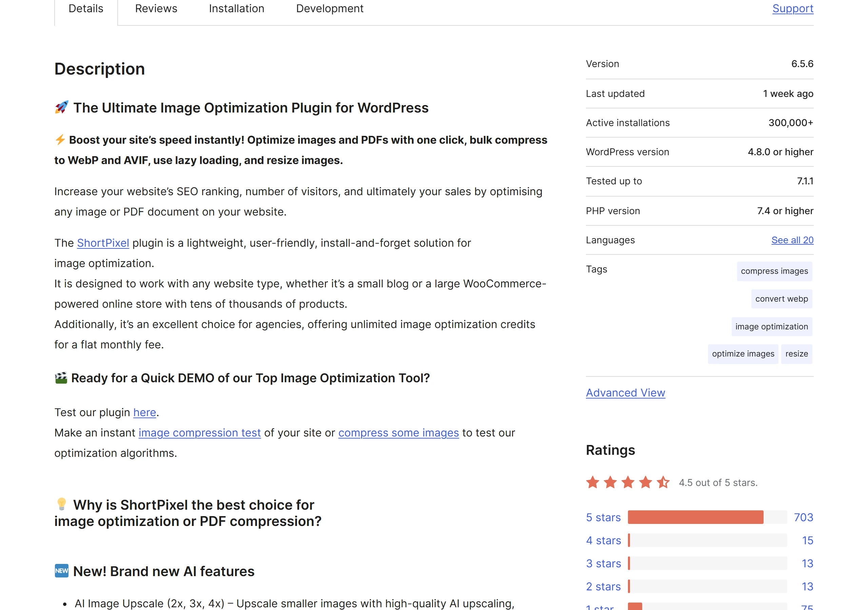
Task: Follow the 'compress some images' link
Action: 398,433
